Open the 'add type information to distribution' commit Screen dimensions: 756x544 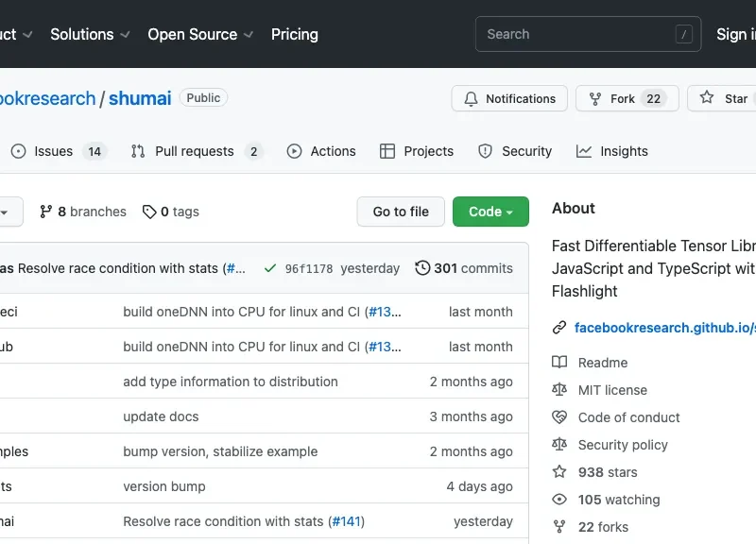pyautogui.click(x=231, y=382)
